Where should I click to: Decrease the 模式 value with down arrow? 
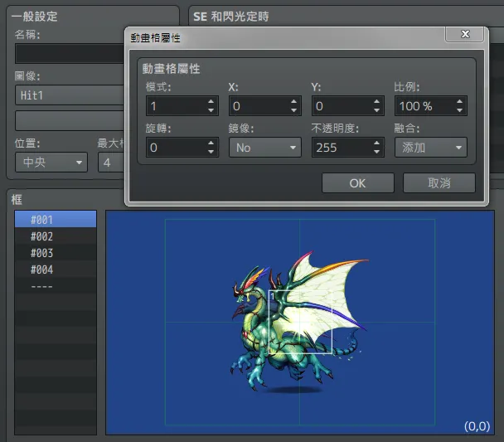pyautogui.click(x=211, y=110)
